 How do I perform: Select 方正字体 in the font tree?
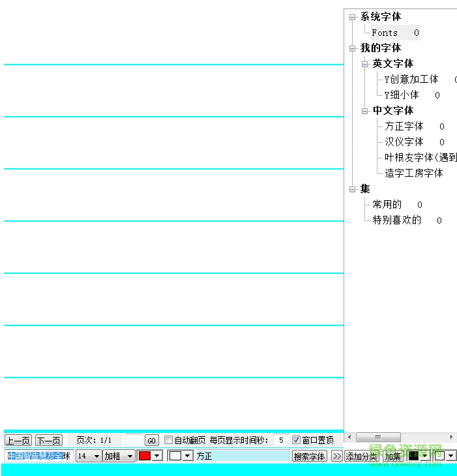click(x=404, y=126)
